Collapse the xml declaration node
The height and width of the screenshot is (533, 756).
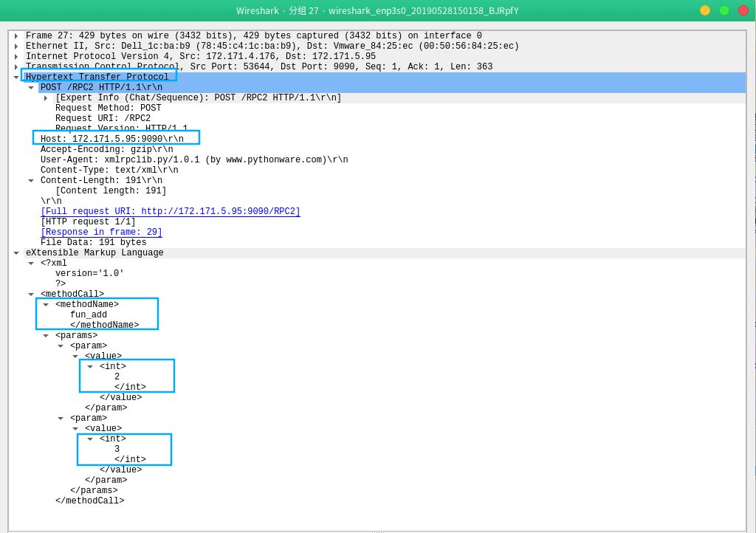[31, 263]
